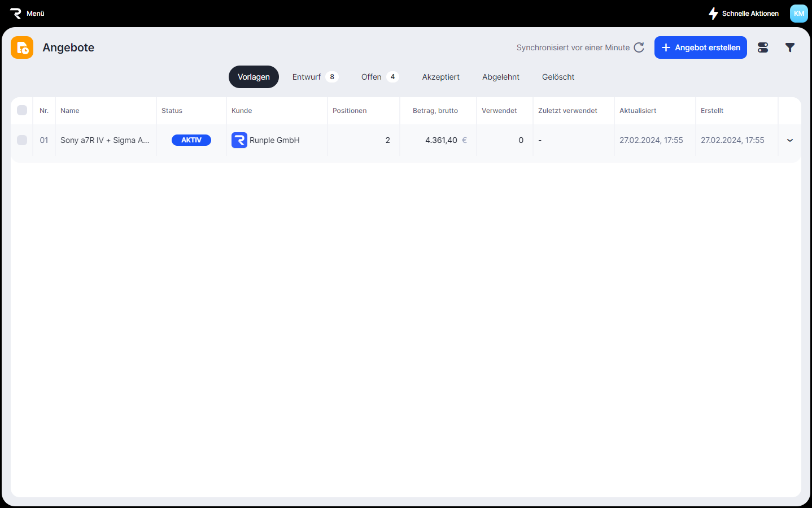812x508 pixels.
Task: Click the orange Angebote module icon
Action: [22, 47]
